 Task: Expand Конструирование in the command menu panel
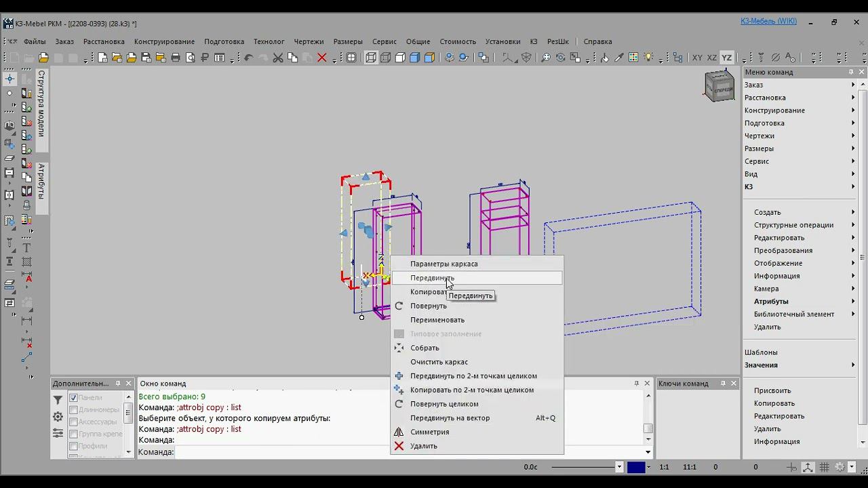(x=774, y=110)
